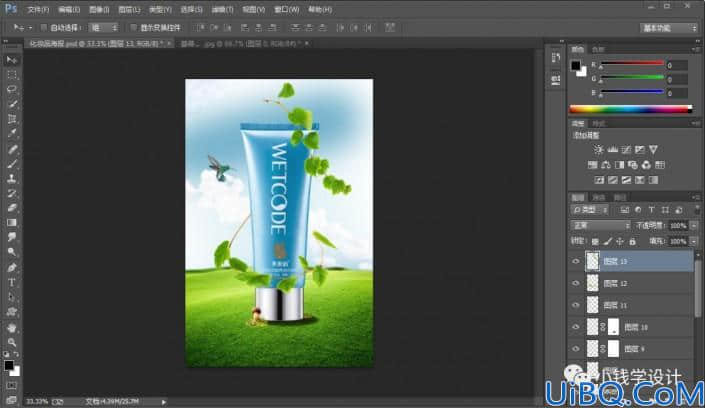Screen dimensions: 705x408
Task: Click the foreground color swatch in Color panel
Action: click(576, 66)
